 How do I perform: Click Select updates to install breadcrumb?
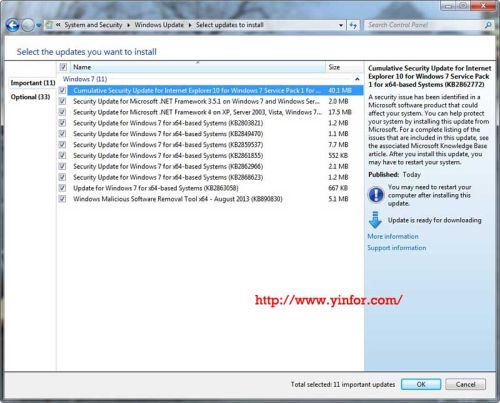click(229, 25)
